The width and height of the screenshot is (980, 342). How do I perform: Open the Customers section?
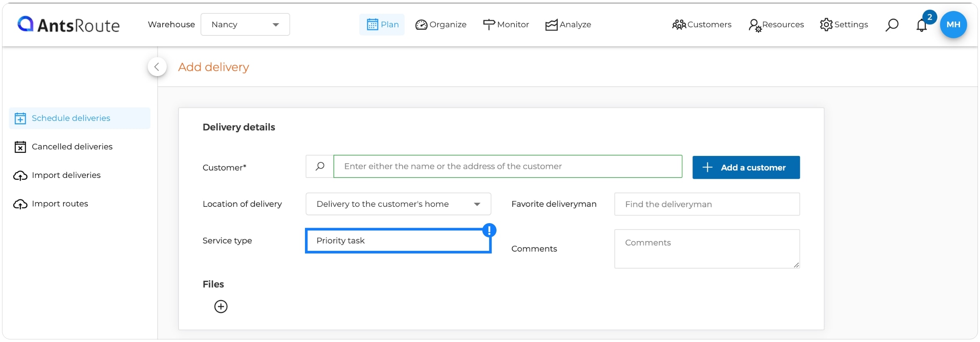[701, 24]
